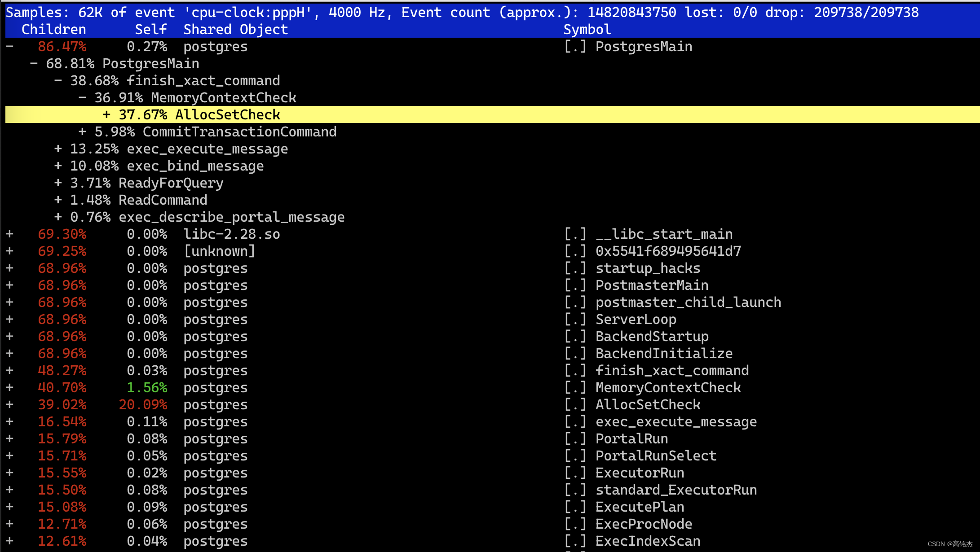Image resolution: width=980 pixels, height=552 pixels.
Task: Expand the 10.08% exec_bind_message branch
Action: coord(58,166)
